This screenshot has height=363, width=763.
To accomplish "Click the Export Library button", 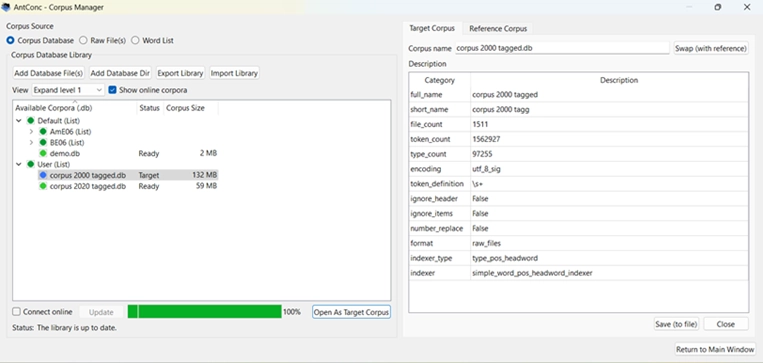I will (x=180, y=73).
